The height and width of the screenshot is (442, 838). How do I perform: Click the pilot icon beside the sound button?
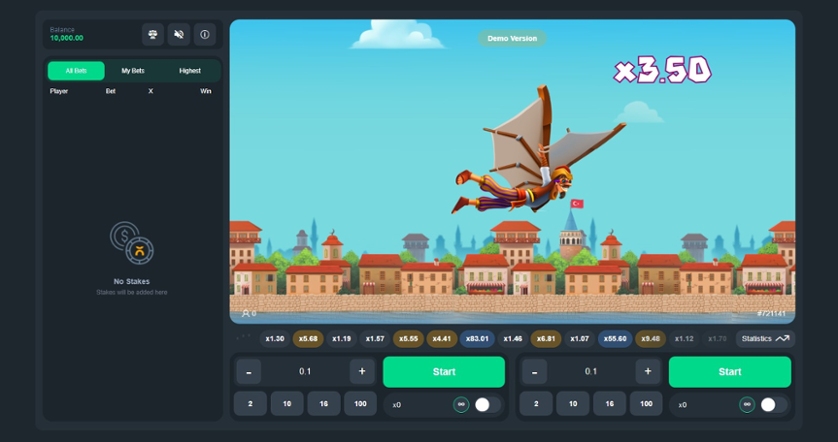[x=153, y=34]
